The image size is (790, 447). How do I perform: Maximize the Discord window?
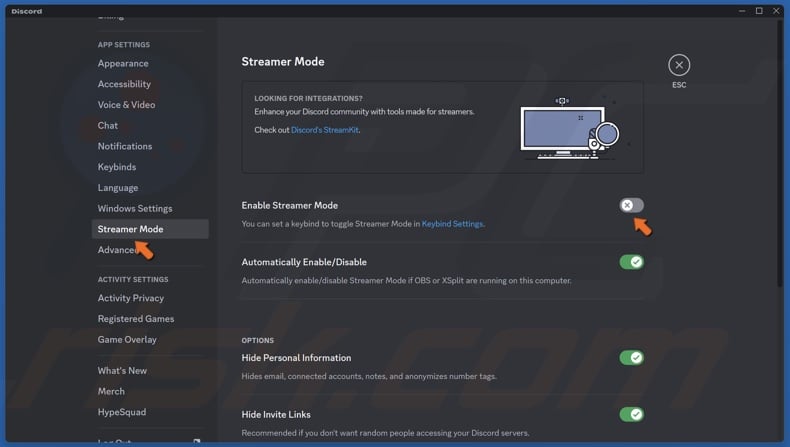pos(759,11)
